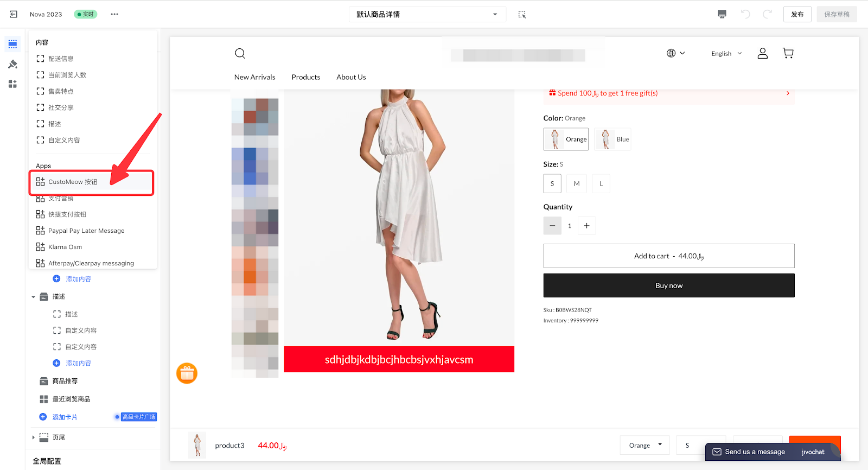Viewport: 868px width, 470px height.
Task: Choose the Blue color variant
Action: point(612,139)
